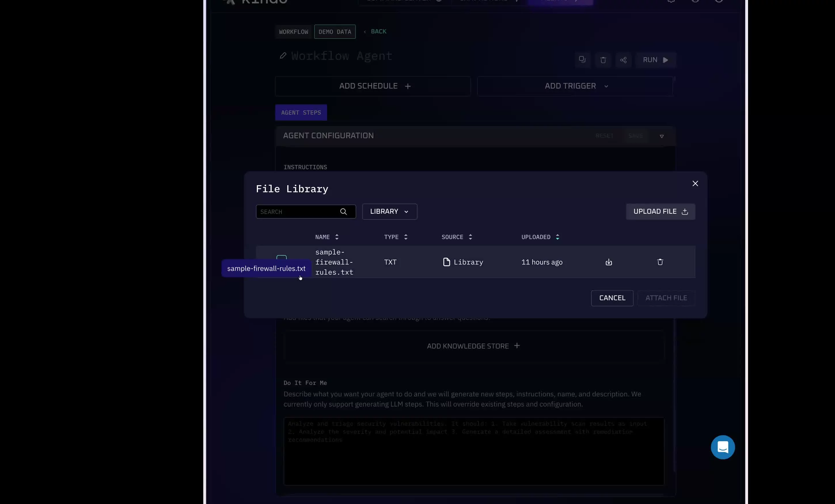Select the AGENT STEPS tab
Image resolution: width=835 pixels, height=504 pixels.
pos(301,112)
